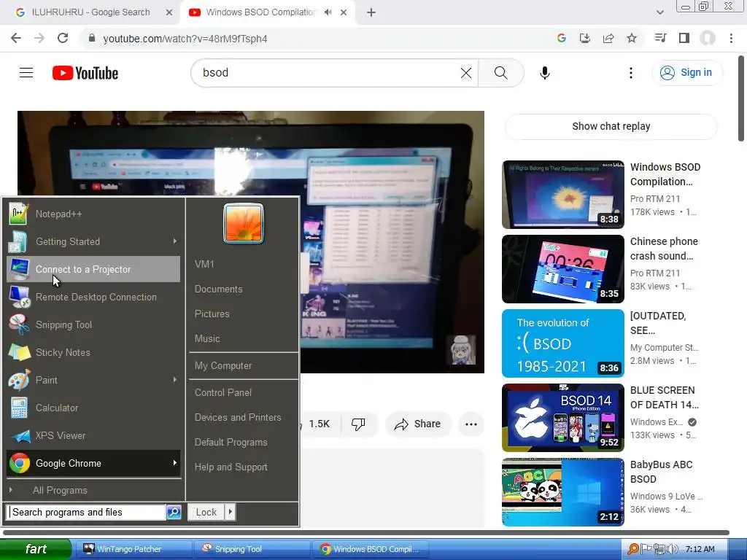
Task: Open My Computer from start menu
Action: pos(223,366)
